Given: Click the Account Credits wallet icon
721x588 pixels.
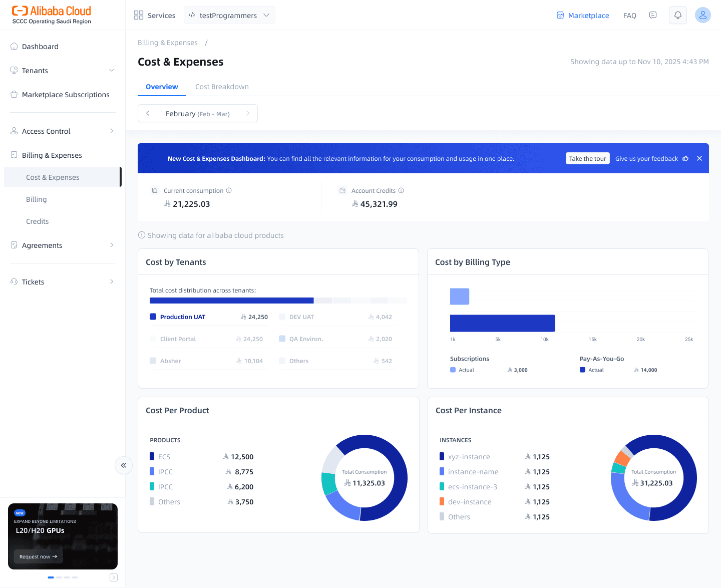Looking at the screenshot, I should click(342, 190).
